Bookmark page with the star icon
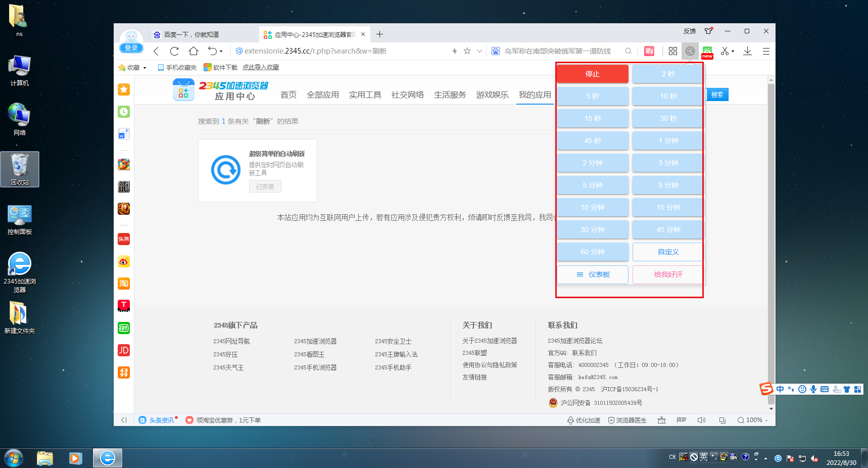The width and height of the screenshot is (868, 468). click(x=467, y=51)
